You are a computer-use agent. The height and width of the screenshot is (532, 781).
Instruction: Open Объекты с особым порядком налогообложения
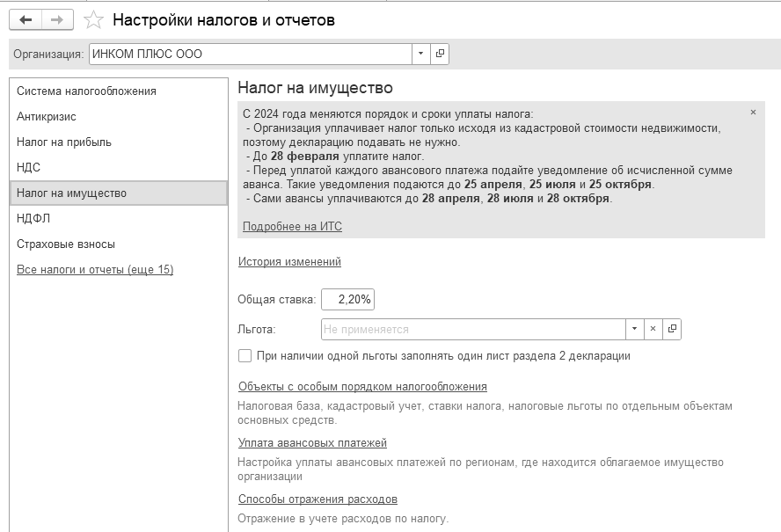pos(362,387)
